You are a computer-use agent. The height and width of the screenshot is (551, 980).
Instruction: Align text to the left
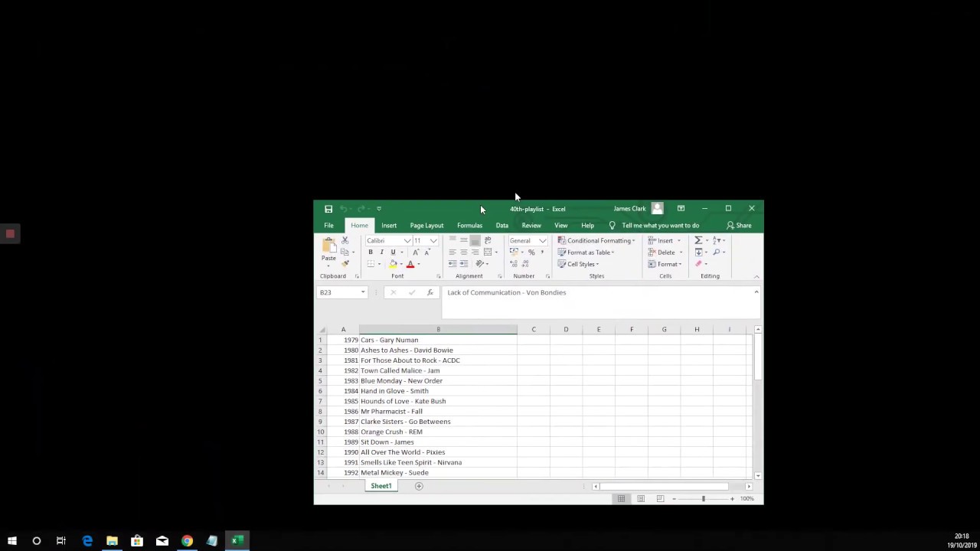pyautogui.click(x=452, y=252)
